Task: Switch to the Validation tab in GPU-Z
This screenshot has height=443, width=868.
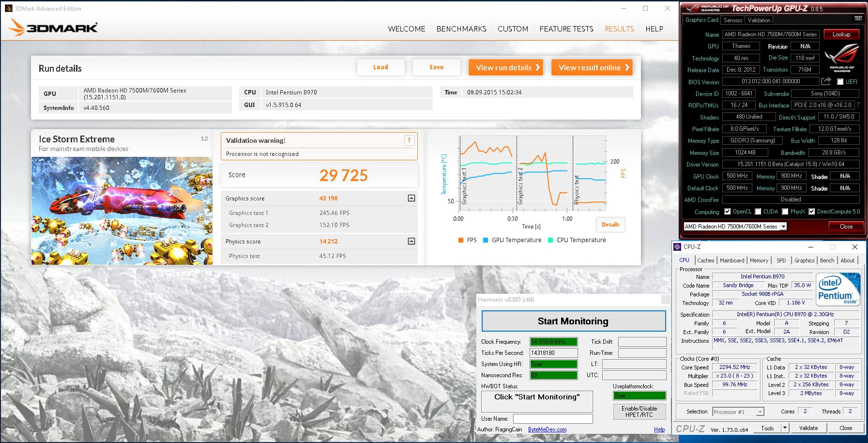Action: pos(759,20)
